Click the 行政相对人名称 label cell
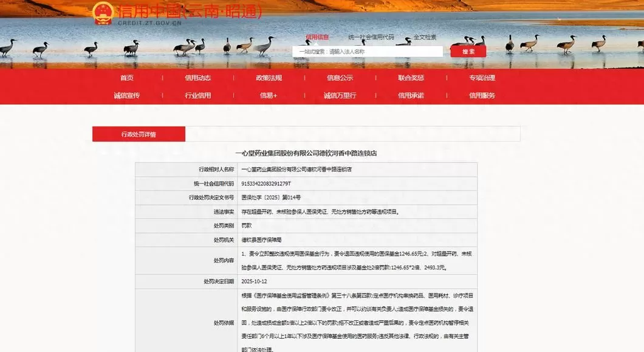 coord(187,170)
